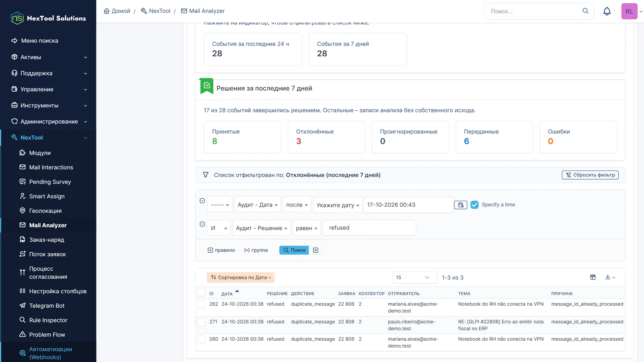Uncheck Specify a time checkbox
This screenshot has width=644, height=362.
pyautogui.click(x=475, y=205)
